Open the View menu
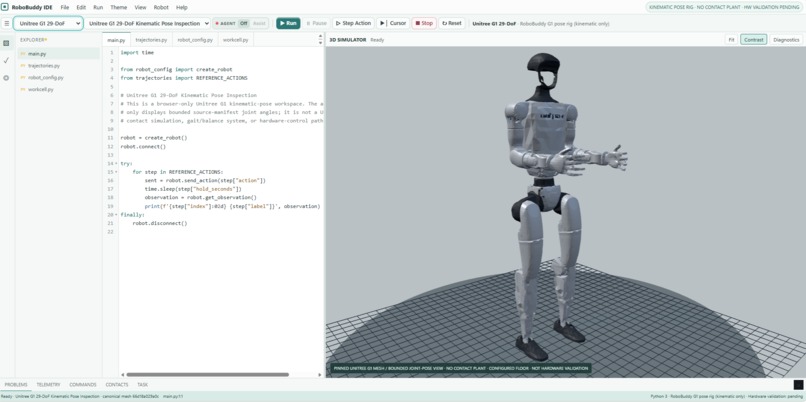Image resolution: width=806 pixels, height=402 pixels. (140, 8)
